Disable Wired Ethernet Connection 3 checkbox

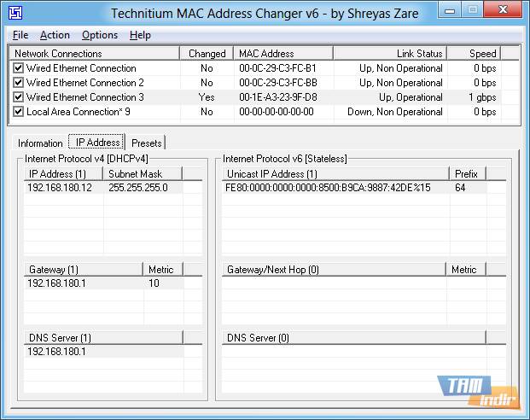click(19, 97)
